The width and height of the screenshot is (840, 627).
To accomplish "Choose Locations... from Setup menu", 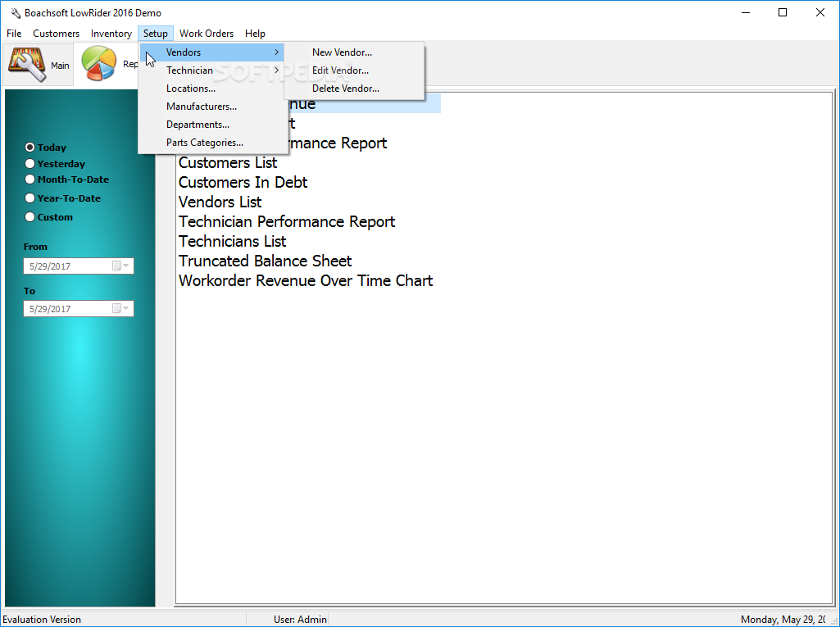I will coord(212,89).
